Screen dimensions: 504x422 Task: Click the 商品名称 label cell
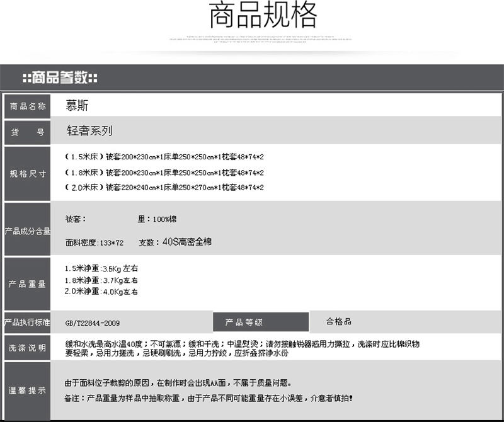click(28, 106)
